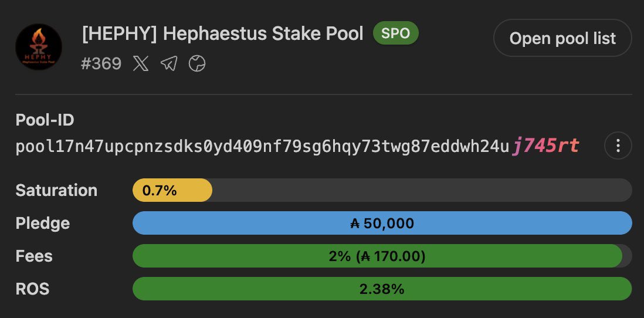The image size is (644, 318).
Task: Click the Open pool list button
Action: tap(562, 38)
